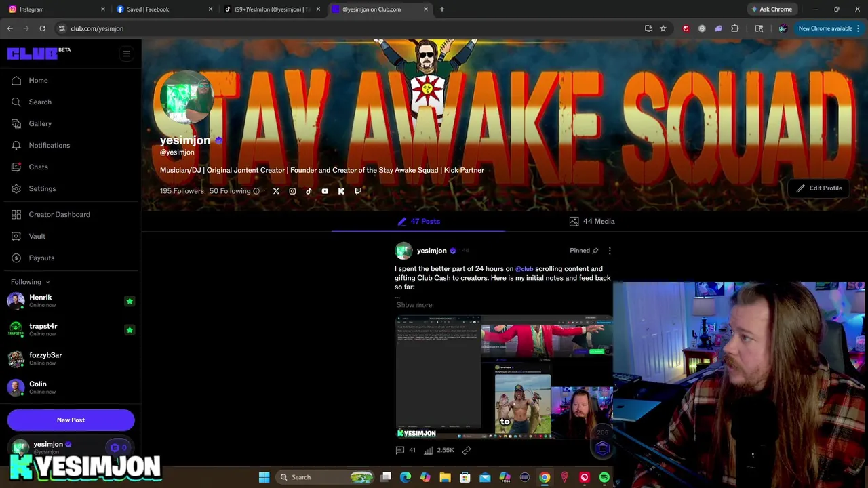Click the Pinned pin icon on post
This screenshot has height=488, width=868.
pyautogui.click(x=595, y=251)
